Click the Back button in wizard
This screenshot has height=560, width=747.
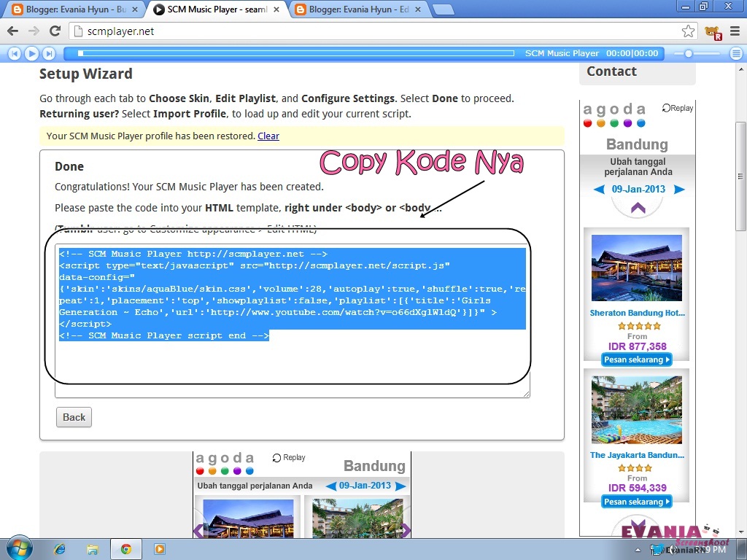point(74,417)
